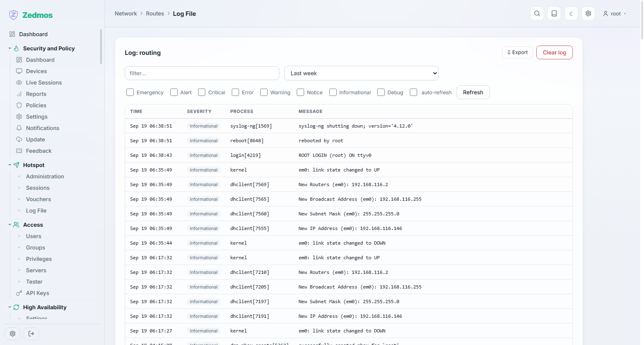644x345 pixels.
Task: Tick the Warning severity checkbox
Action: [264, 92]
